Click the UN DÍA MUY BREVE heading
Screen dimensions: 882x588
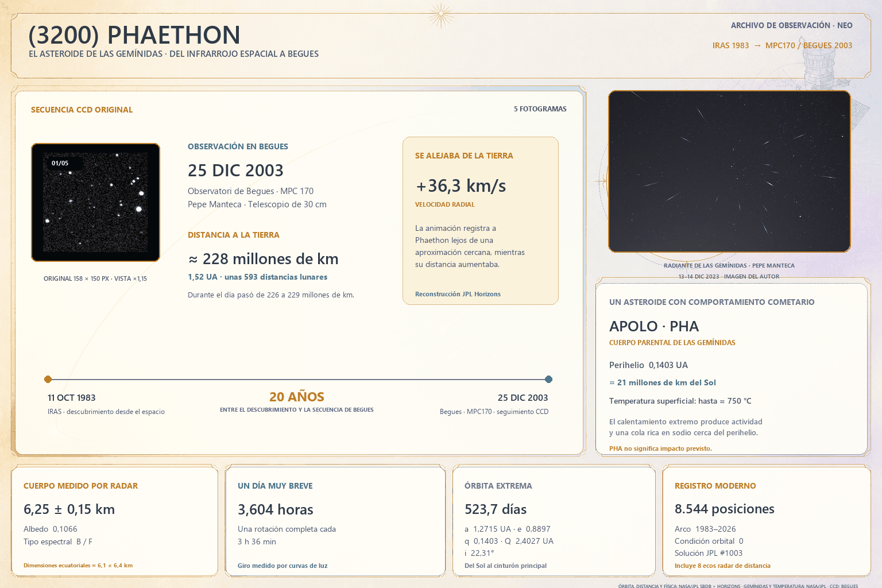pyautogui.click(x=275, y=486)
